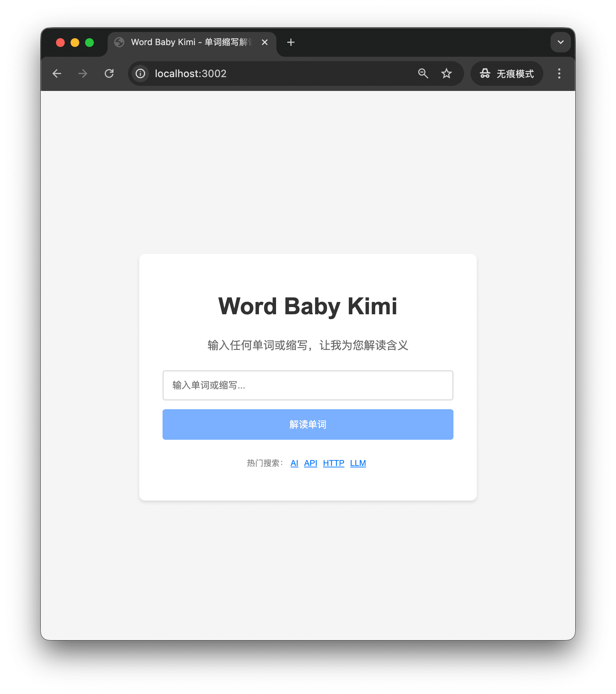This screenshot has height=694, width=616.
Task: Expand the tab search dropdown chevron
Action: (x=561, y=42)
